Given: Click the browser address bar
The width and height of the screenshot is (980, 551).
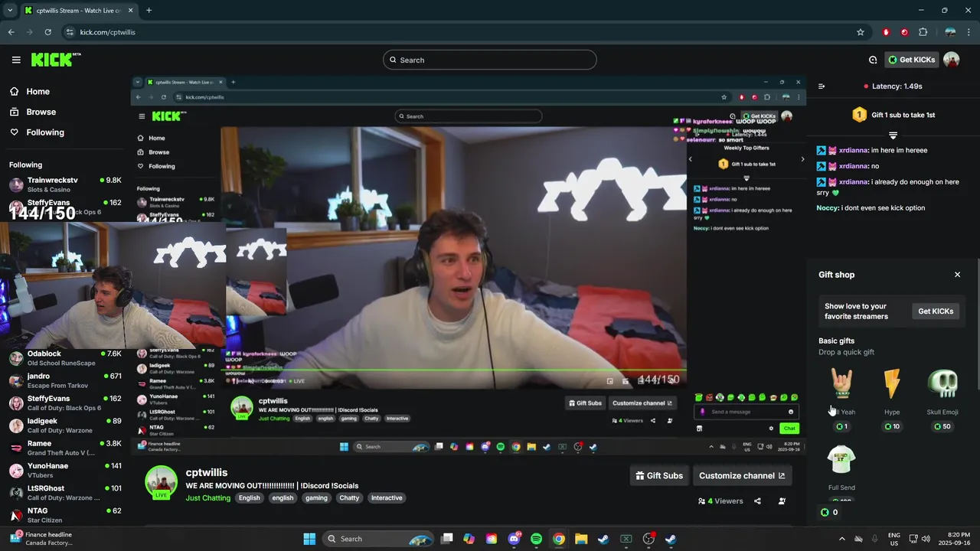Looking at the screenshot, I should (459, 32).
